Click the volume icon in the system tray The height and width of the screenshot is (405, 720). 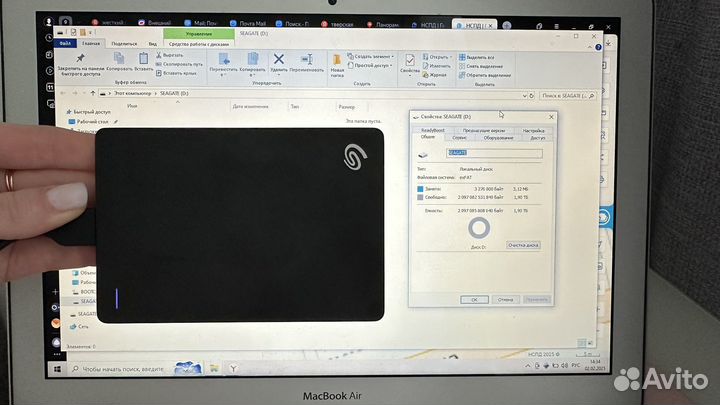[x=564, y=366]
